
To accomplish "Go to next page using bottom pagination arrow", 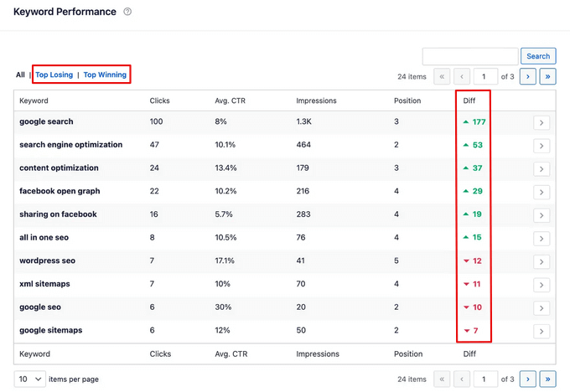I will [527, 379].
